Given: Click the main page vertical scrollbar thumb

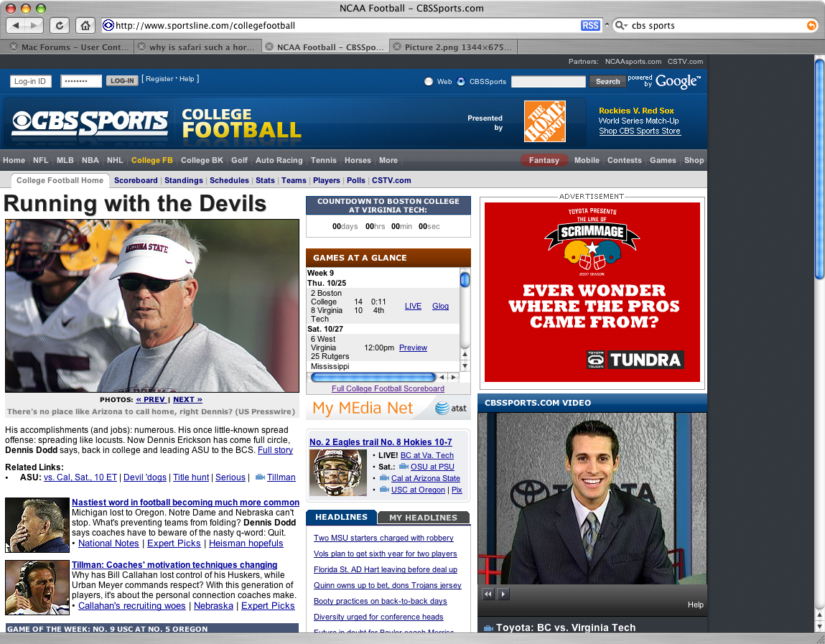Looking at the screenshot, I should click(x=819, y=169).
